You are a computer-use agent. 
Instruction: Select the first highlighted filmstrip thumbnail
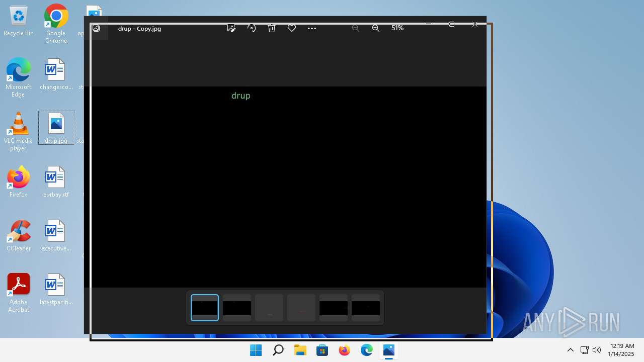click(205, 308)
